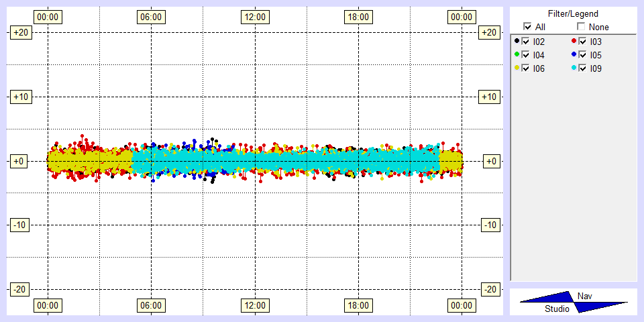This screenshot has height=322, width=644.
Task: Disable the I05 series checkbox
Action: pyautogui.click(x=582, y=55)
